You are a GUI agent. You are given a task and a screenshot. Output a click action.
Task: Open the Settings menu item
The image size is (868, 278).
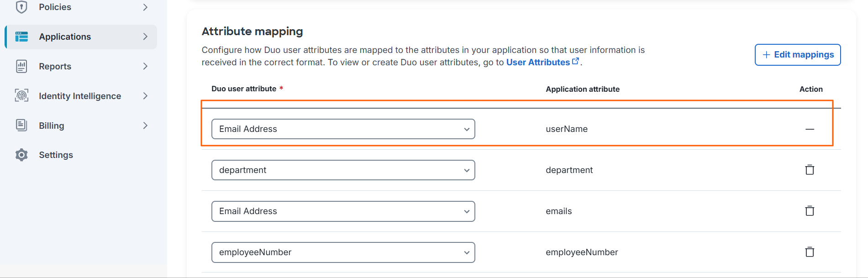(81, 155)
